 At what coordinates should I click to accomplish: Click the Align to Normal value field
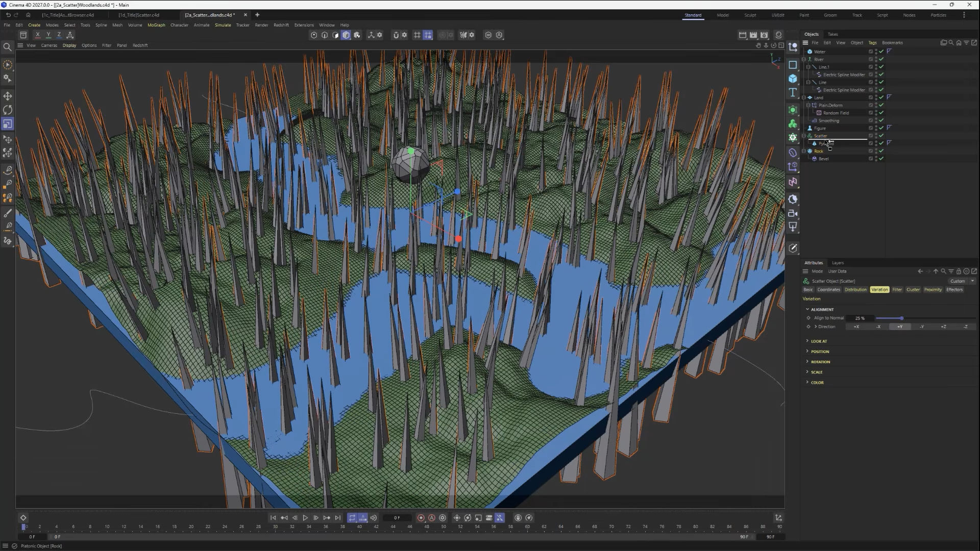(x=860, y=318)
